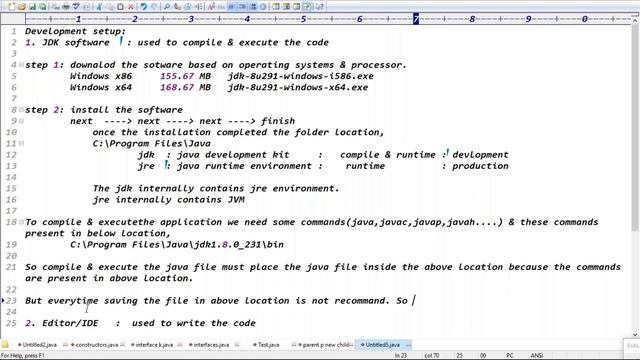The image size is (640, 360).
Task: Click the Cut scissors icon
Action: point(99,7)
